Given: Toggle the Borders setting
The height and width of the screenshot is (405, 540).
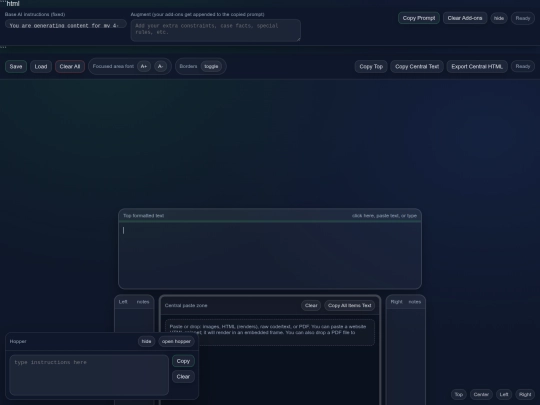Looking at the screenshot, I should 211,66.
